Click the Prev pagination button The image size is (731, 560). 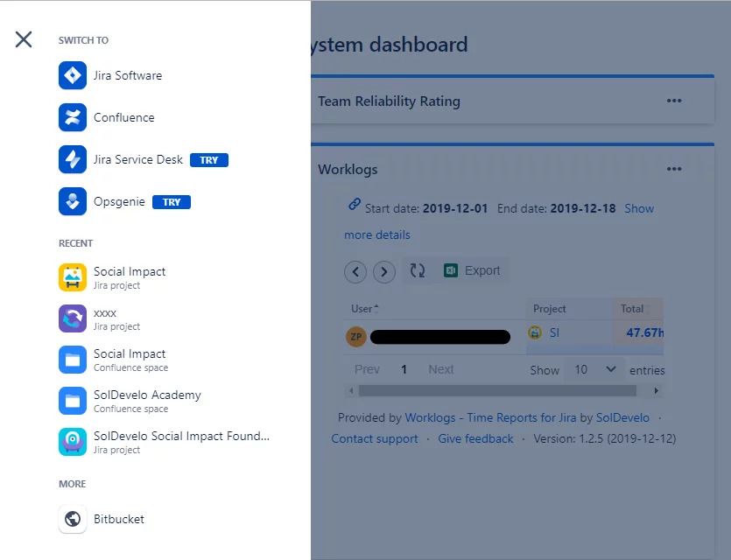coord(367,369)
